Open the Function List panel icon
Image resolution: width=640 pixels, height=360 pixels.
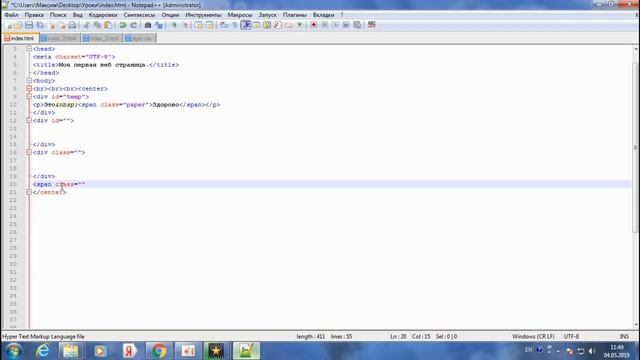278,25
